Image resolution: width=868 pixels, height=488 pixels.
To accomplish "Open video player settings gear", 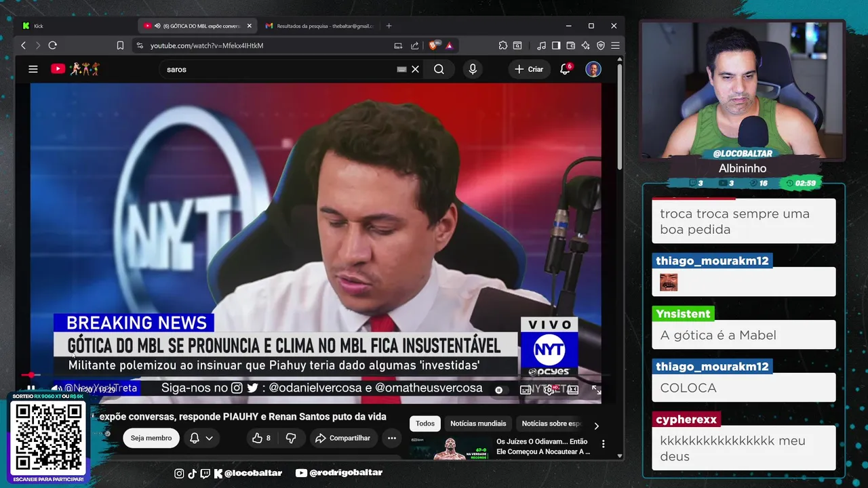I will pos(549,390).
